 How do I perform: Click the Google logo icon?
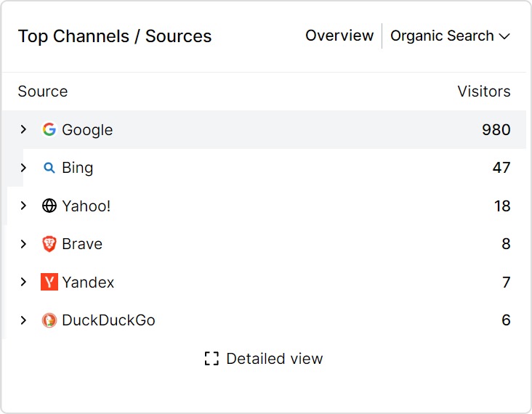click(49, 130)
